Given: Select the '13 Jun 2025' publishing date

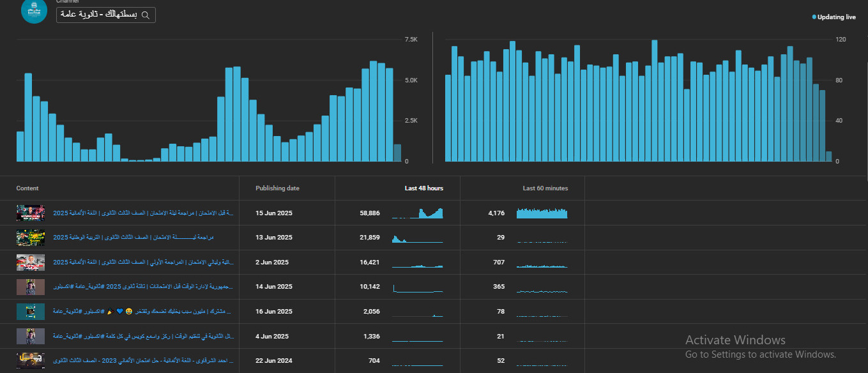Looking at the screenshot, I should [274, 238].
